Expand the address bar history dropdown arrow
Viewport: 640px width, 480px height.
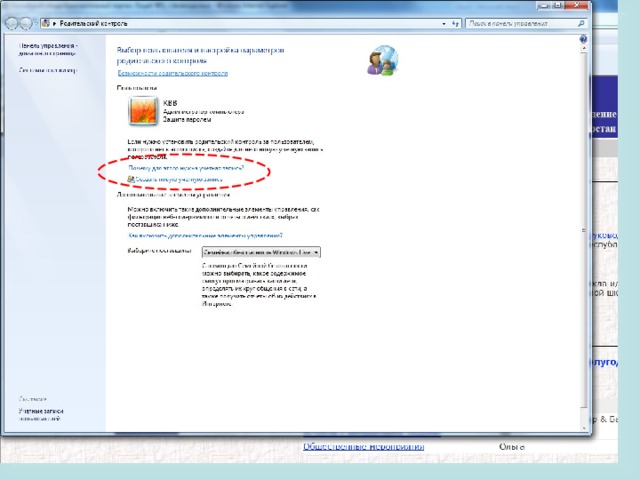442,21
